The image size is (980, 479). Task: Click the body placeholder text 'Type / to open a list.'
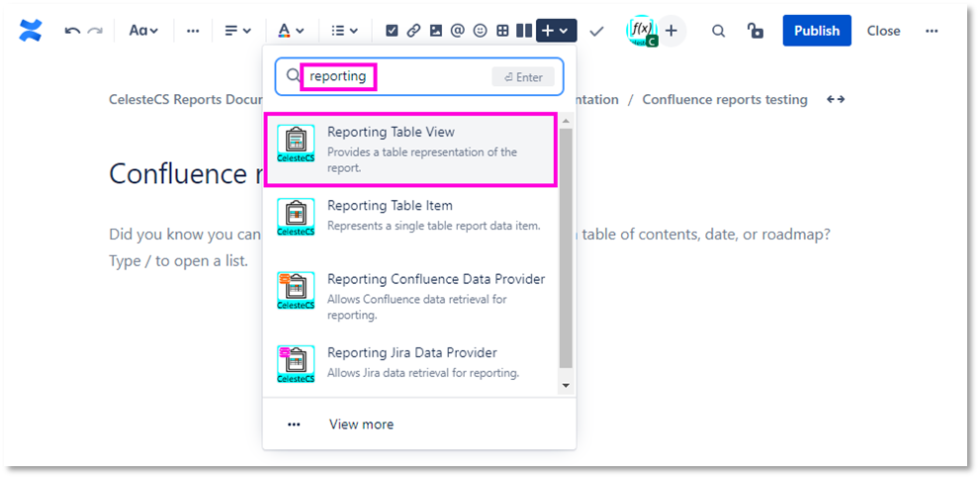179,260
